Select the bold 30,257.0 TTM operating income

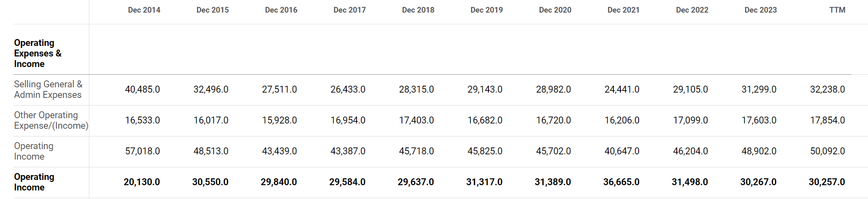click(826, 182)
